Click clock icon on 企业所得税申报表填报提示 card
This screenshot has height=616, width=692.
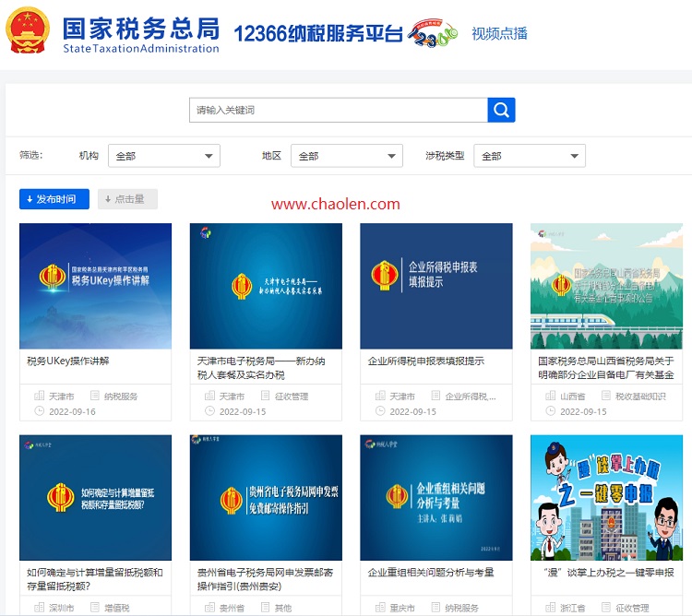380,411
